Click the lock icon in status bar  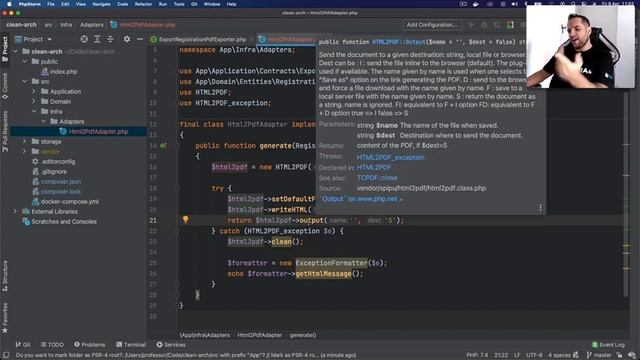pos(620,355)
